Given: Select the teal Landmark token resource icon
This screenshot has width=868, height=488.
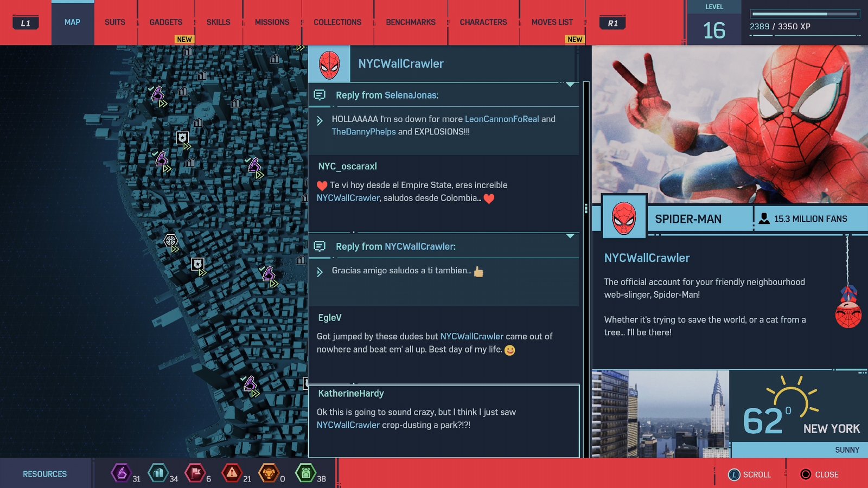Looking at the screenshot, I should point(158,473).
